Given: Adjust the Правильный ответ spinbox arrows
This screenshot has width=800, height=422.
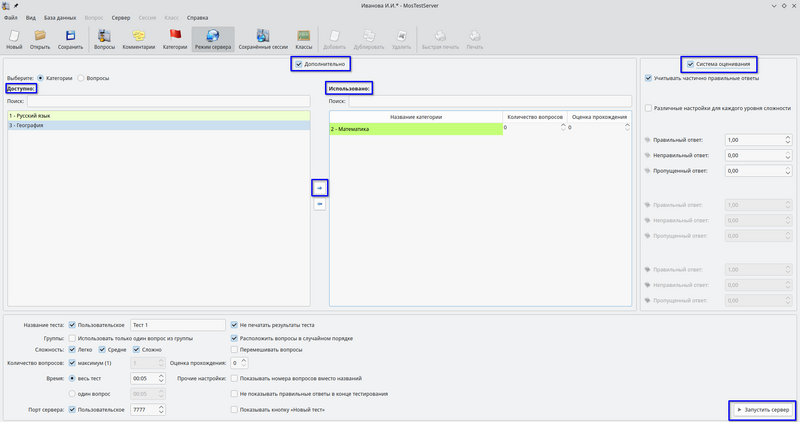Looking at the screenshot, I should coord(789,140).
